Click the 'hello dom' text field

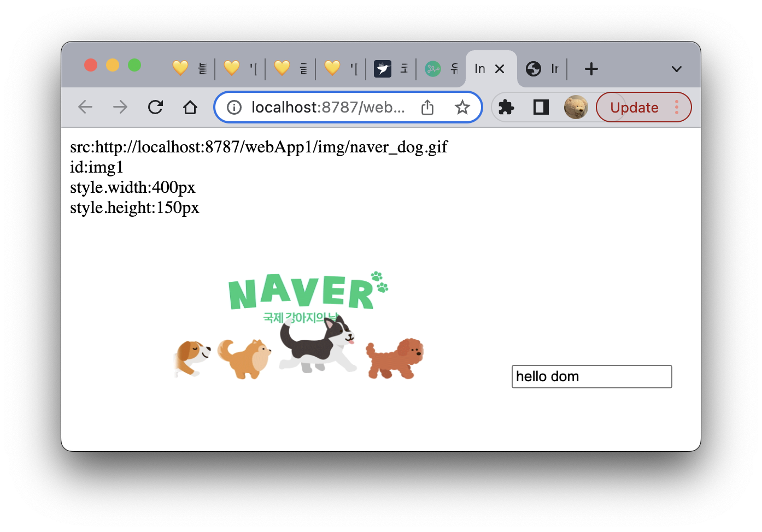(591, 377)
